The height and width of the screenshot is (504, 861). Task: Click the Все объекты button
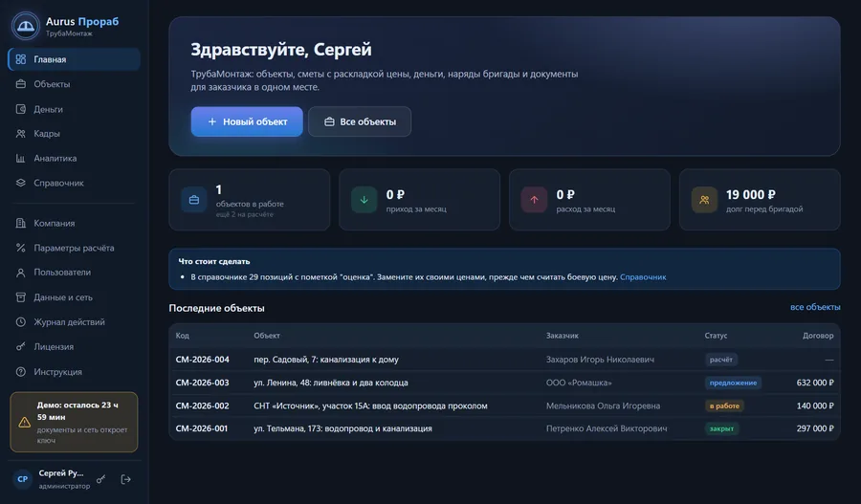(x=360, y=121)
